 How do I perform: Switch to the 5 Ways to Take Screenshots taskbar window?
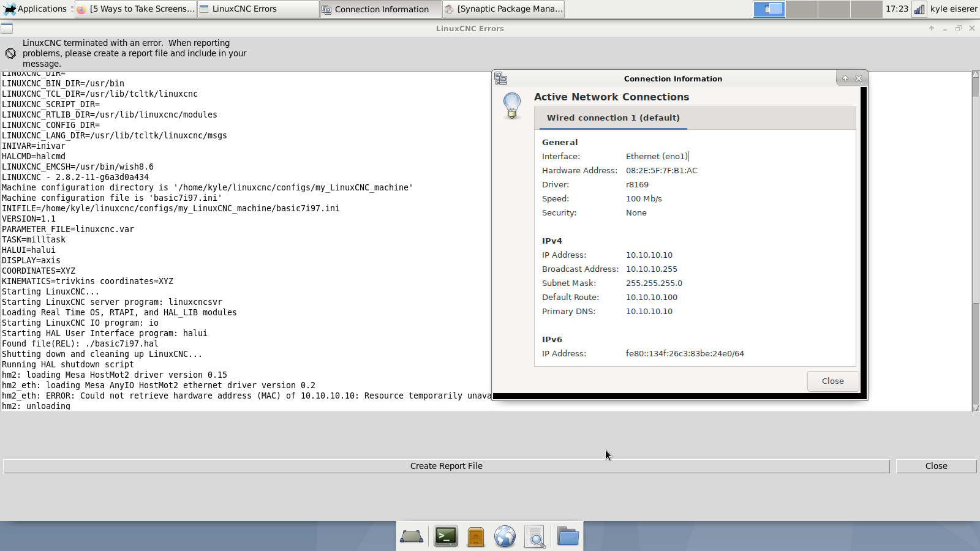(136, 9)
